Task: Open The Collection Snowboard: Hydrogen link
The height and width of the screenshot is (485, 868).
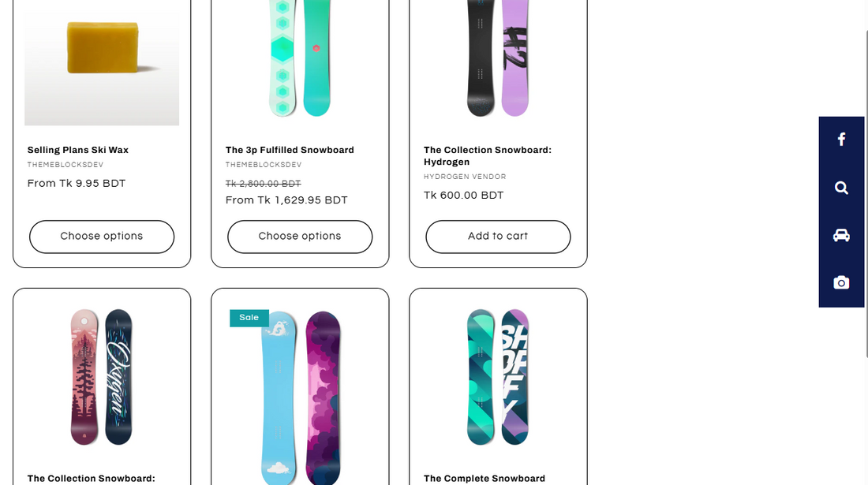Action: pyautogui.click(x=487, y=155)
